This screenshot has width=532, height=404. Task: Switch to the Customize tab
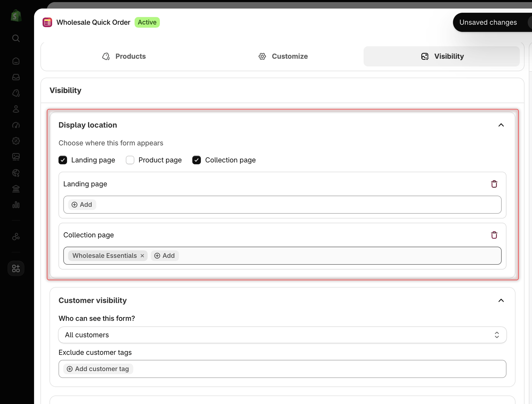tap(283, 56)
